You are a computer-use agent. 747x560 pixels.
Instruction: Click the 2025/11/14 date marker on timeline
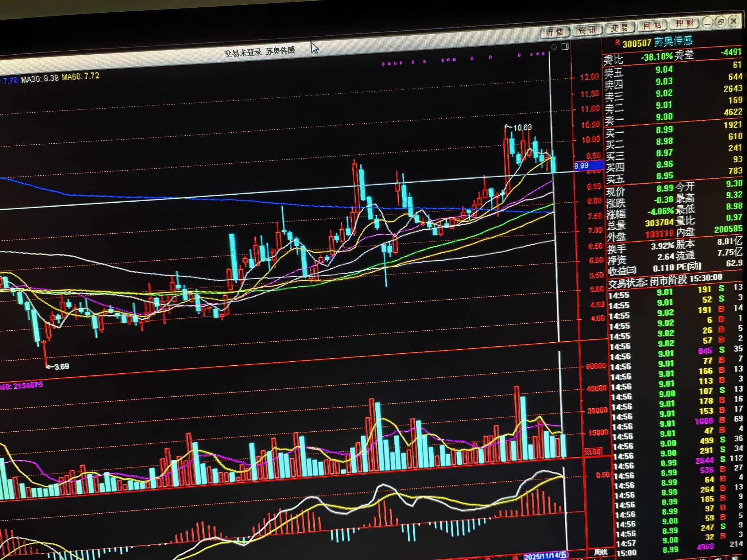(545, 556)
